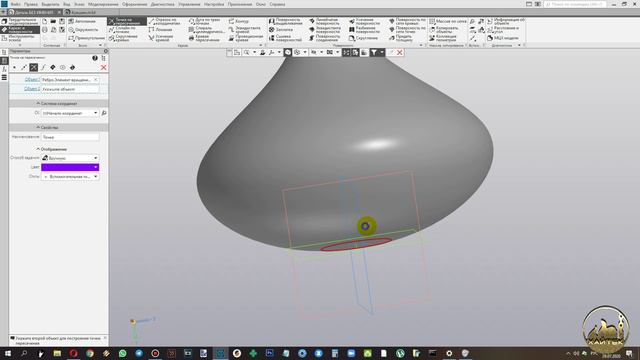This screenshot has height=360, width=640.
Task: Select the Поверхность выдавливания tool
Action: click(x=285, y=21)
